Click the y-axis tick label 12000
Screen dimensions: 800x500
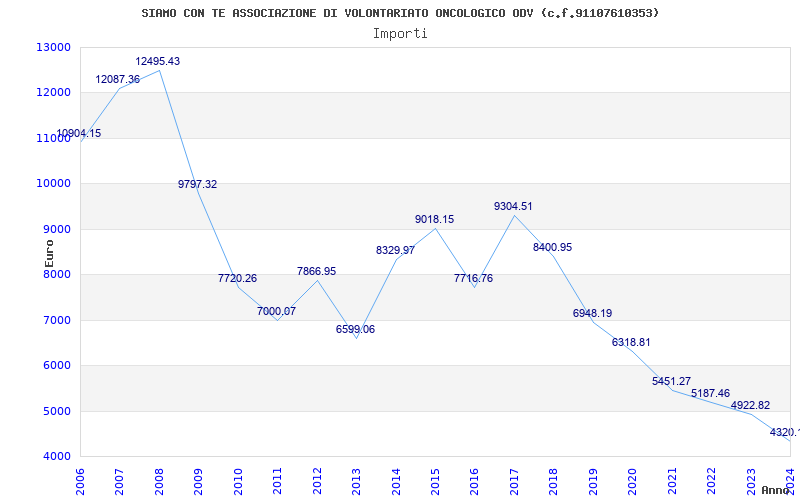(x=54, y=93)
